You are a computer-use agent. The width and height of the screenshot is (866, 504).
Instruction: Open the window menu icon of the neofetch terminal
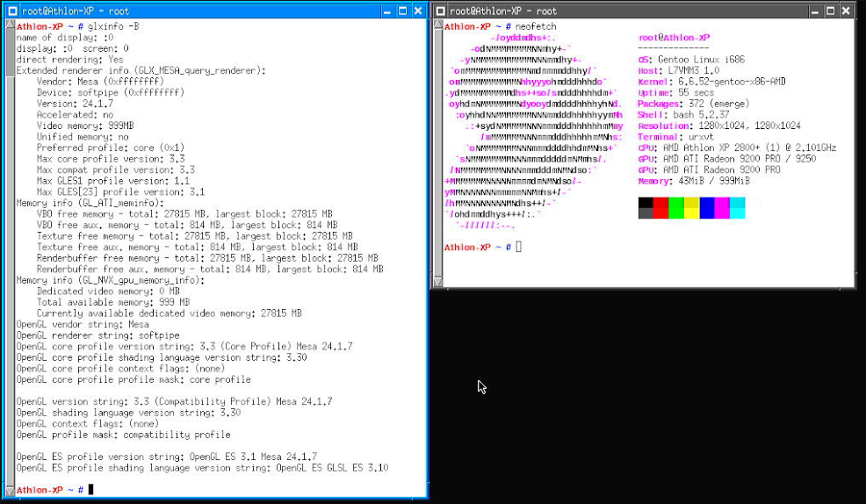click(x=440, y=11)
